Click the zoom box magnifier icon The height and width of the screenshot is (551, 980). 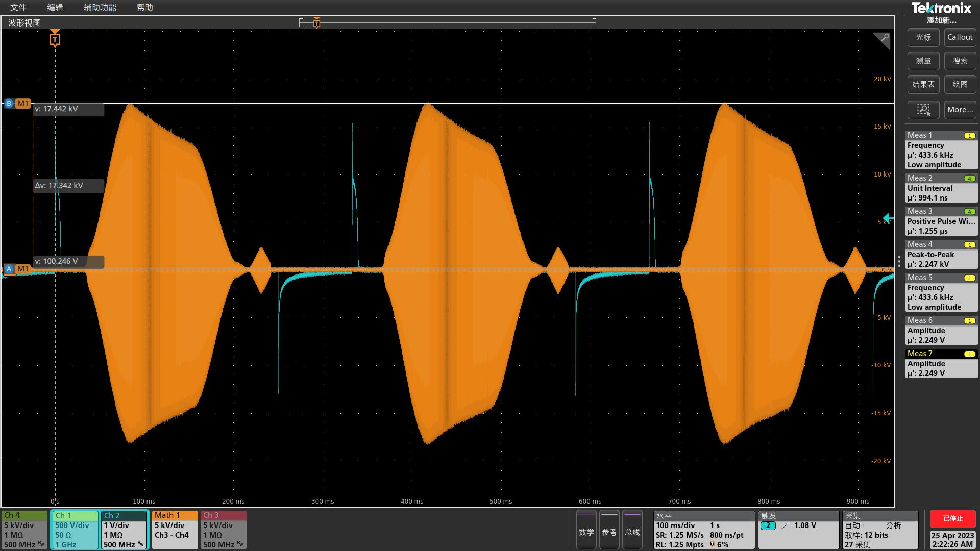(923, 110)
